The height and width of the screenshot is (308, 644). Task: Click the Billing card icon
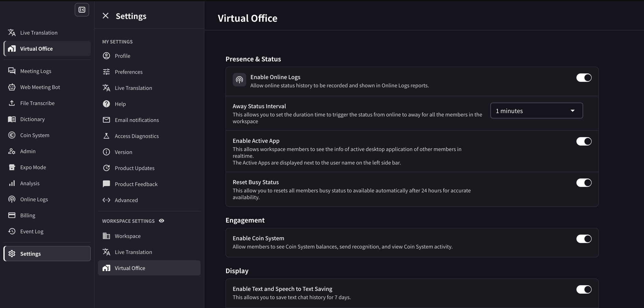pos(12,215)
